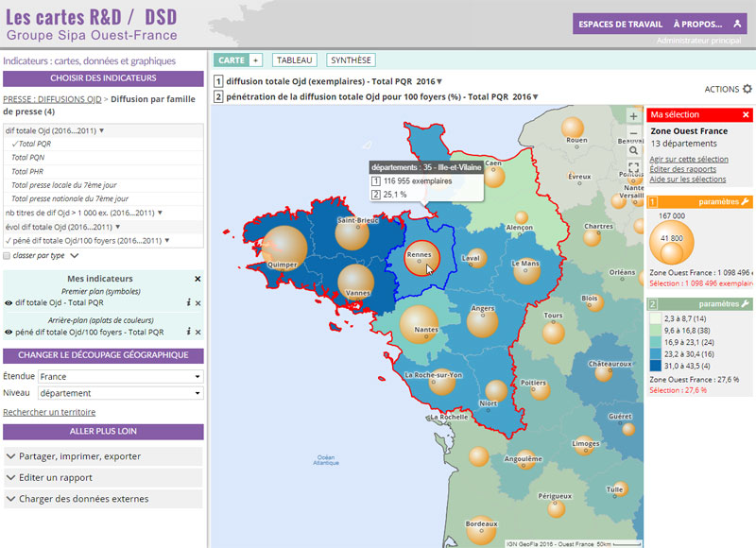
Task: Click ALLER PLUS LOIN button
Action: [x=103, y=432]
